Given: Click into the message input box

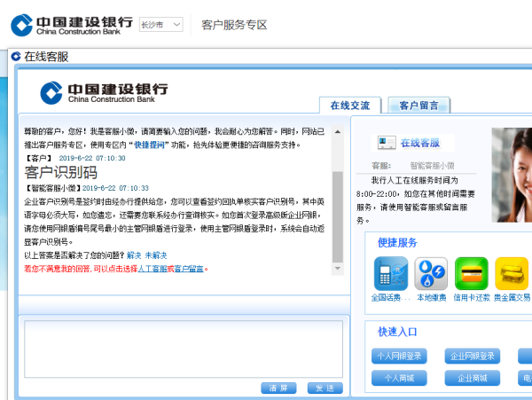Looking at the screenshot, I should point(184,349).
